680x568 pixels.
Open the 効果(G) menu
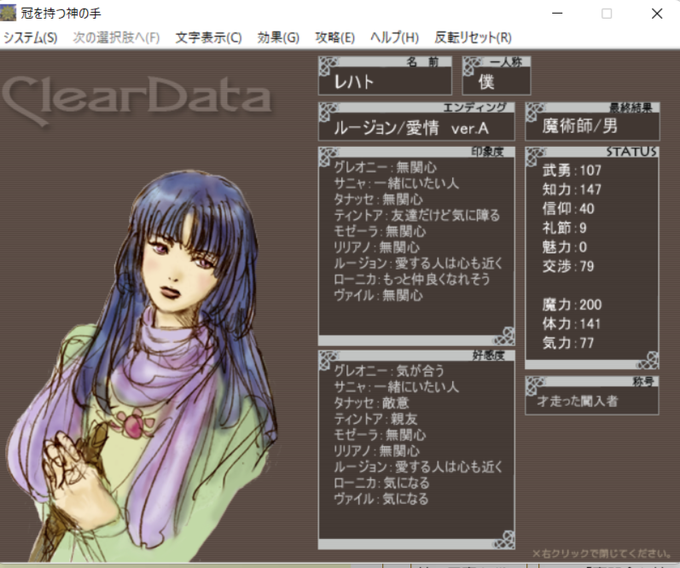point(278,38)
